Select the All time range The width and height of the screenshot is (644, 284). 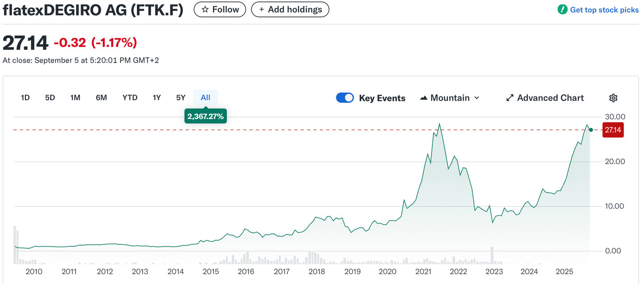pyautogui.click(x=205, y=97)
